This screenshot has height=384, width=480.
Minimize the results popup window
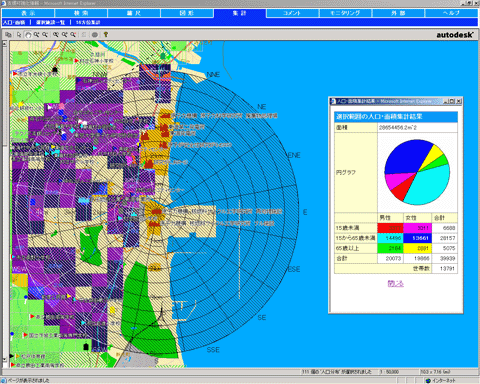[x=446, y=101]
